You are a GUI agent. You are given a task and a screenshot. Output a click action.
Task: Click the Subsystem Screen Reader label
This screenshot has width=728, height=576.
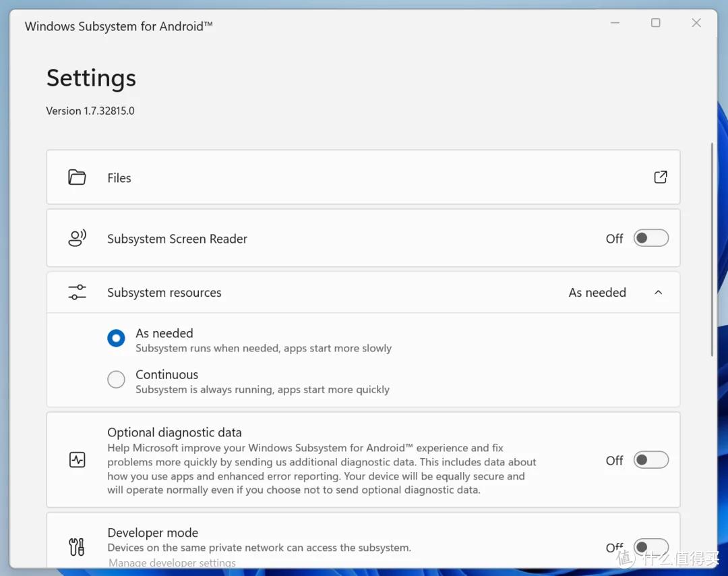coord(177,239)
